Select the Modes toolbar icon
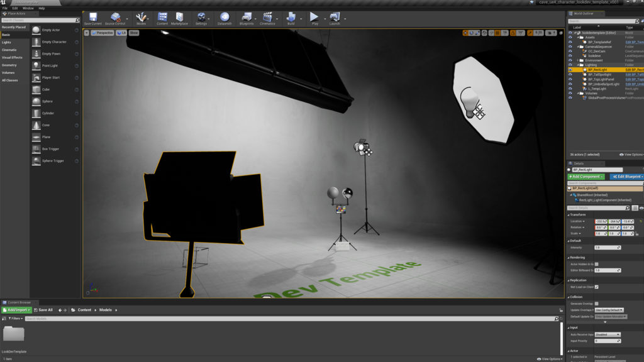Viewport: 644px width, 362px height. (142, 17)
